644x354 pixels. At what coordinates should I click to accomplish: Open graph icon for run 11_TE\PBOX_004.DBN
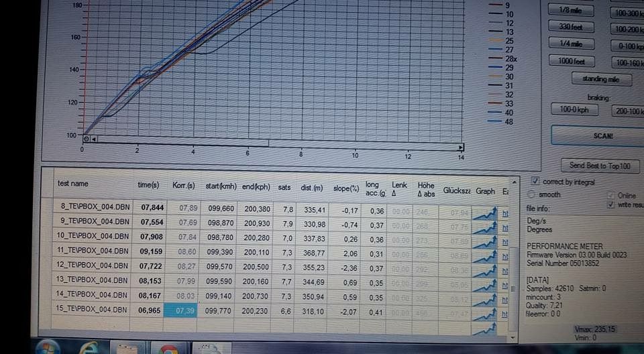pos(484,253)
